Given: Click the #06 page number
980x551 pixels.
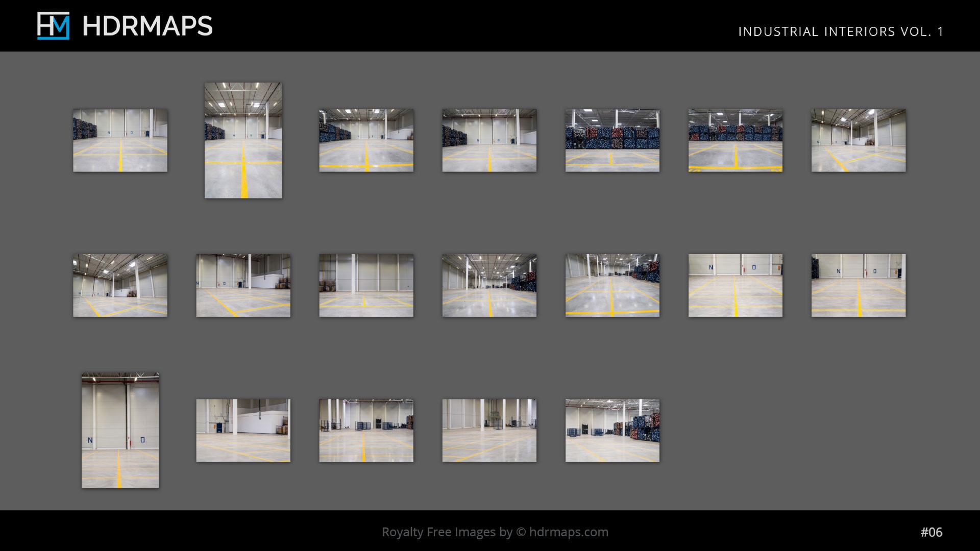Looking at the screenshot, I should tap(931, 532).
